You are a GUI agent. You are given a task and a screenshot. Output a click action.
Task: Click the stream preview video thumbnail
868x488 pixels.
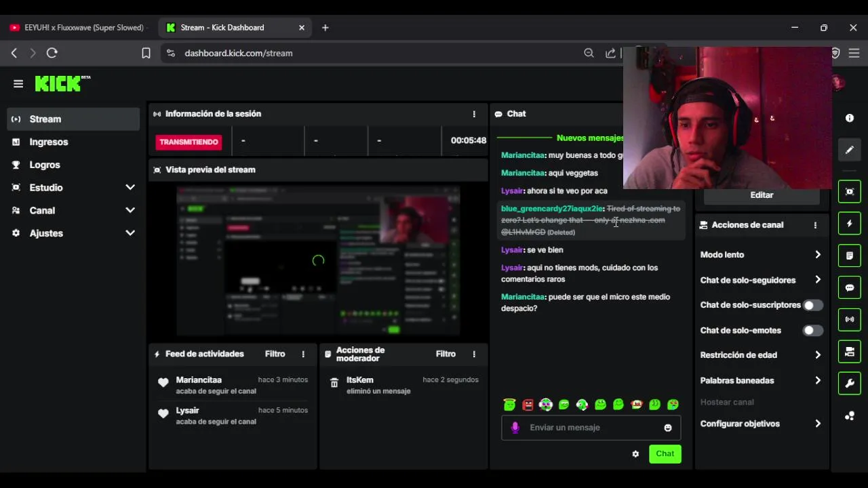318,261
